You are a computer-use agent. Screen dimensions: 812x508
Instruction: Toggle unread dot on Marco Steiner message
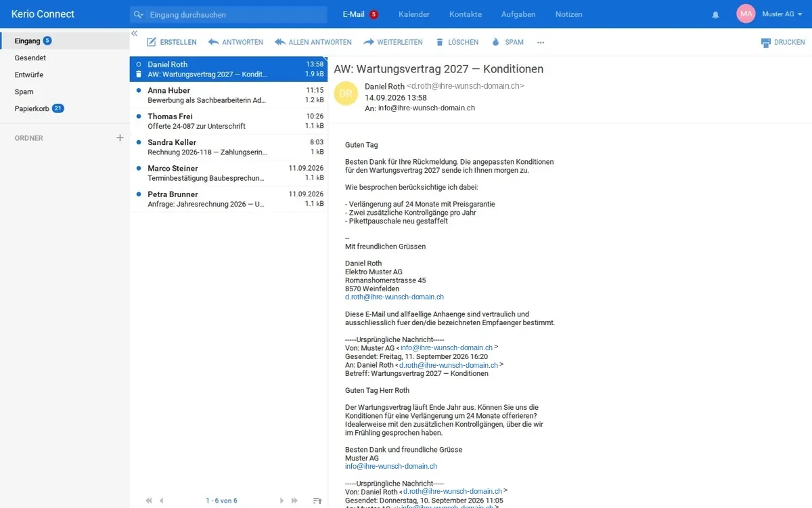coord(139,168)
